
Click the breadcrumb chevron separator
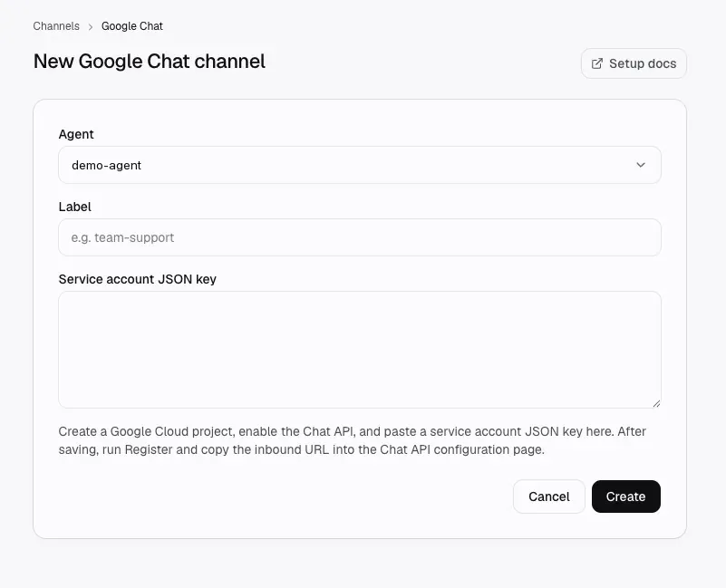(91, 27)
